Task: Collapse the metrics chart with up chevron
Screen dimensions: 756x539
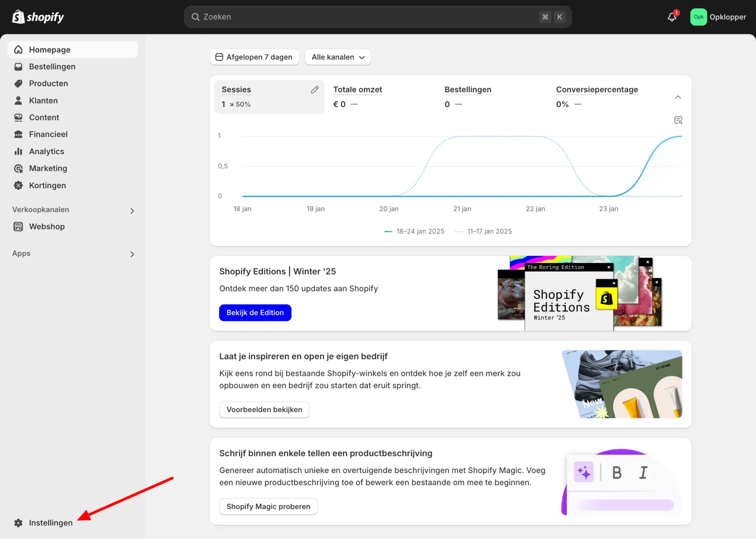Action: [x=678, y=97]
